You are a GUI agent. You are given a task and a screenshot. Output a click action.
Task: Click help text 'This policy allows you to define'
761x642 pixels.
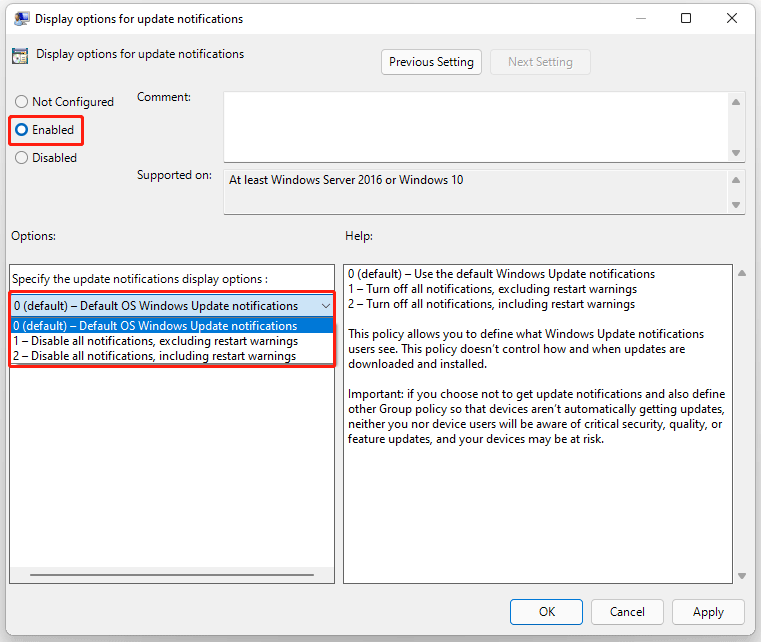[526, 349]
